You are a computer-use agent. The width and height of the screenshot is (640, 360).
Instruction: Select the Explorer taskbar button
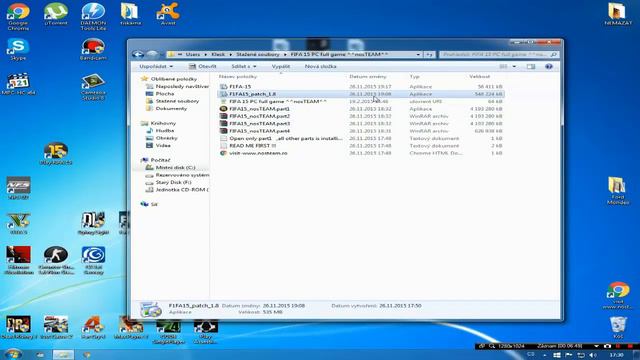[63, 355]
